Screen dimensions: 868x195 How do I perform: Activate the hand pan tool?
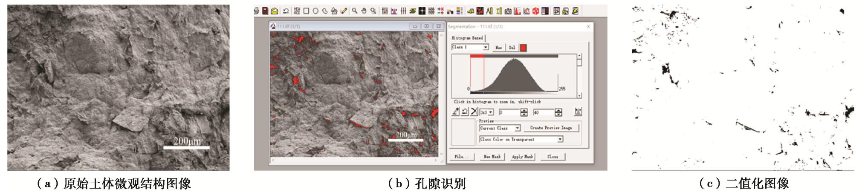pos(364,11)
